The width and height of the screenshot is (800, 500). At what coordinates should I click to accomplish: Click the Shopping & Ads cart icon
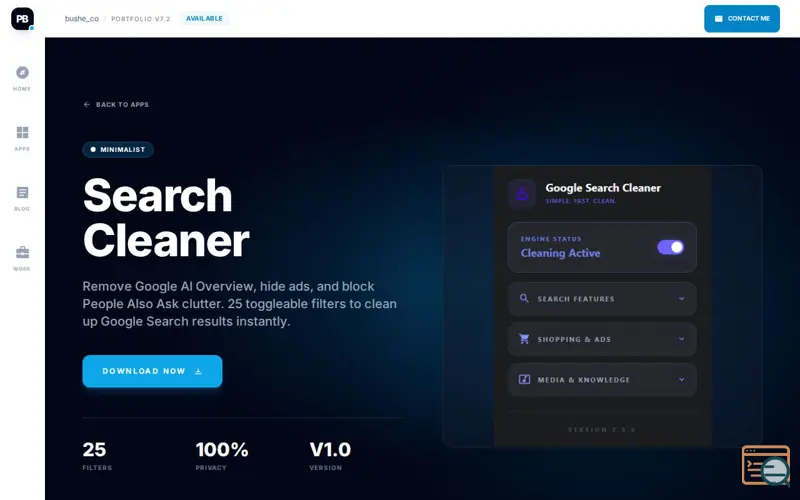(524, 339)
